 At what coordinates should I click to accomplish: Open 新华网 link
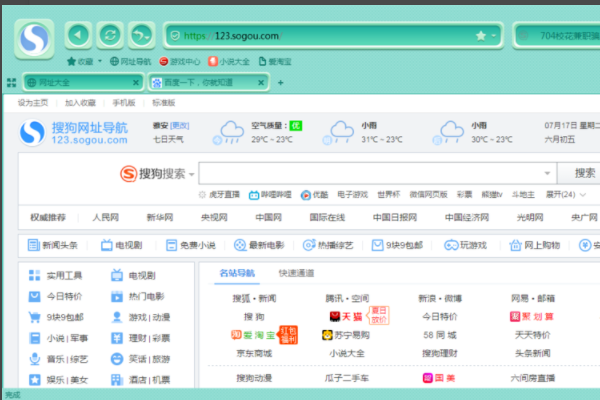point(160,217)
